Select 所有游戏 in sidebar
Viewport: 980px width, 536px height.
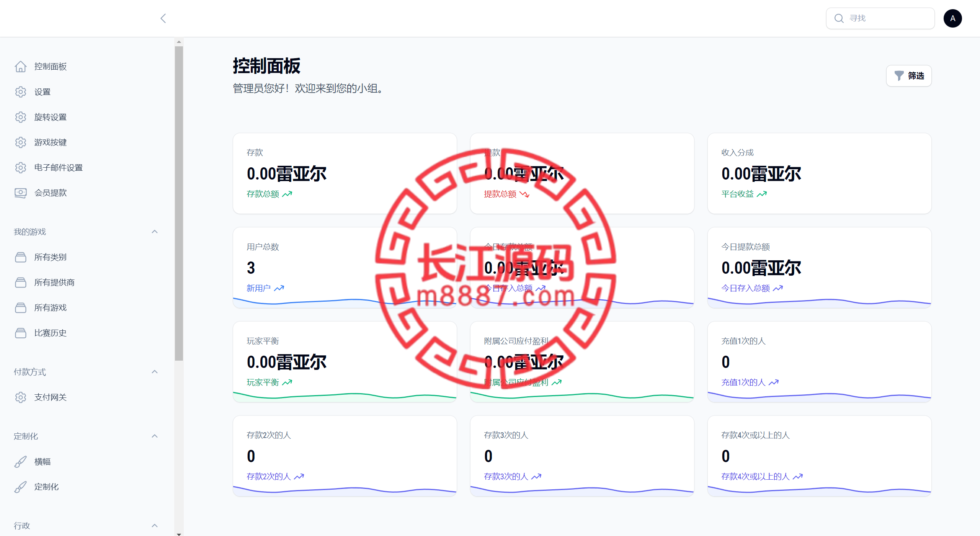pyautogui.click(x=51, y=308)
